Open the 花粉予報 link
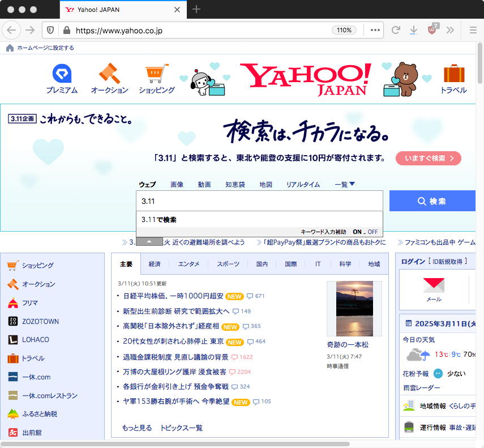This screenshot has width=484, height=448. click(416, 374)
